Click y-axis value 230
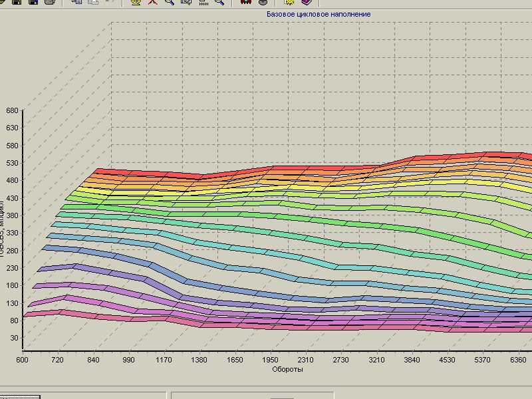Screen dimensions: 532x399 (x=12, y=268)
